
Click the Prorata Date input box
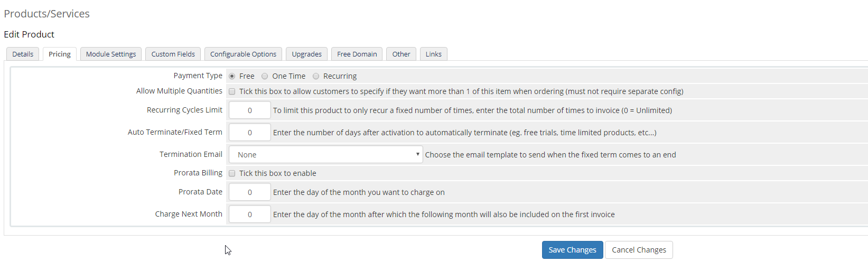point(249,192)
